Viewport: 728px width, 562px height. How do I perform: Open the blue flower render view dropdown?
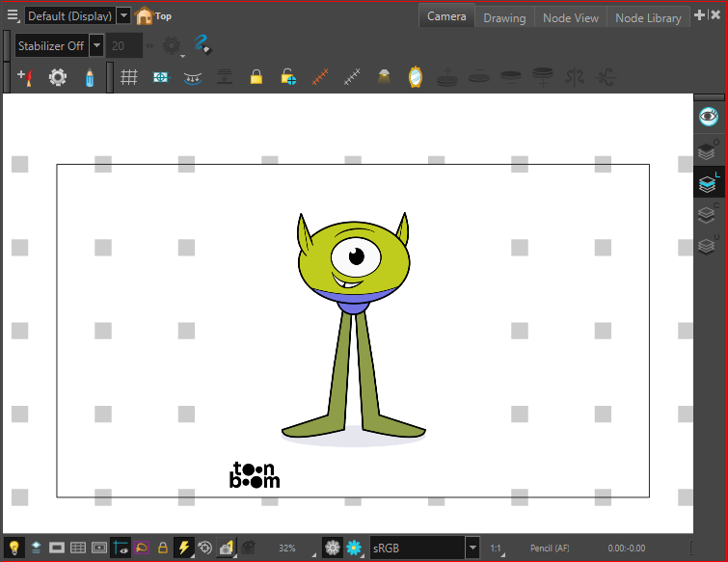[354, 549]
